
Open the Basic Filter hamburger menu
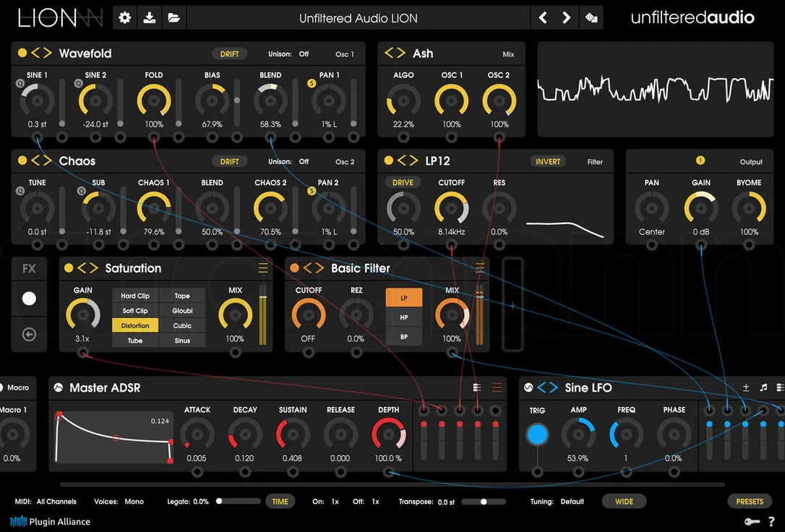click(480, 267)
